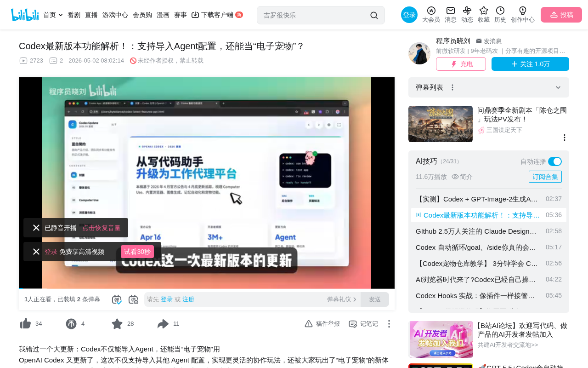The height and width of the screenshot is (368, 588).
Task: Play 【实测】Codex + GPT-Image-2 playlist item
Action: 489,199
